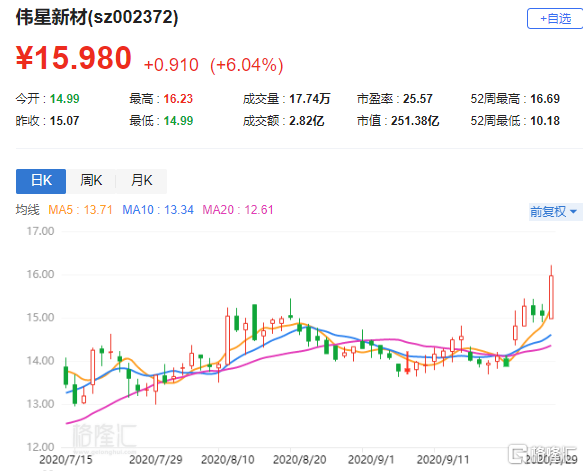Click the 15.00 y-axis label
The width and height of the screenshot is (583, 471).
tap(41, 317)
